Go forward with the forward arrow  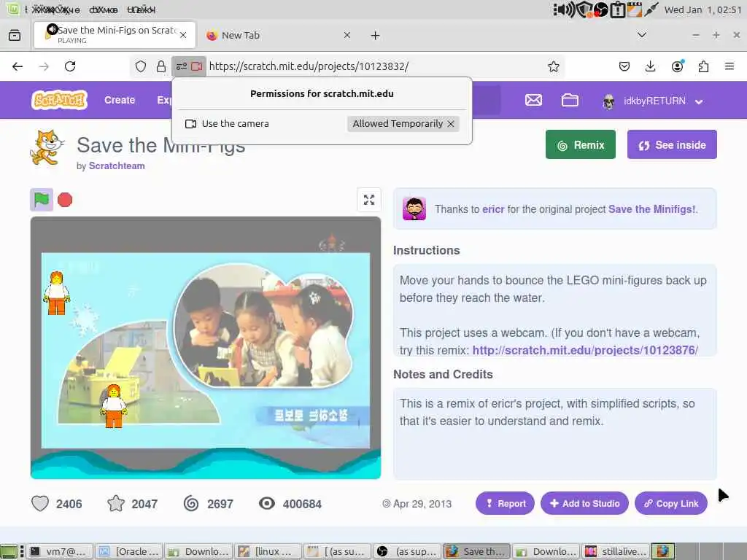(x=44, y=66)
